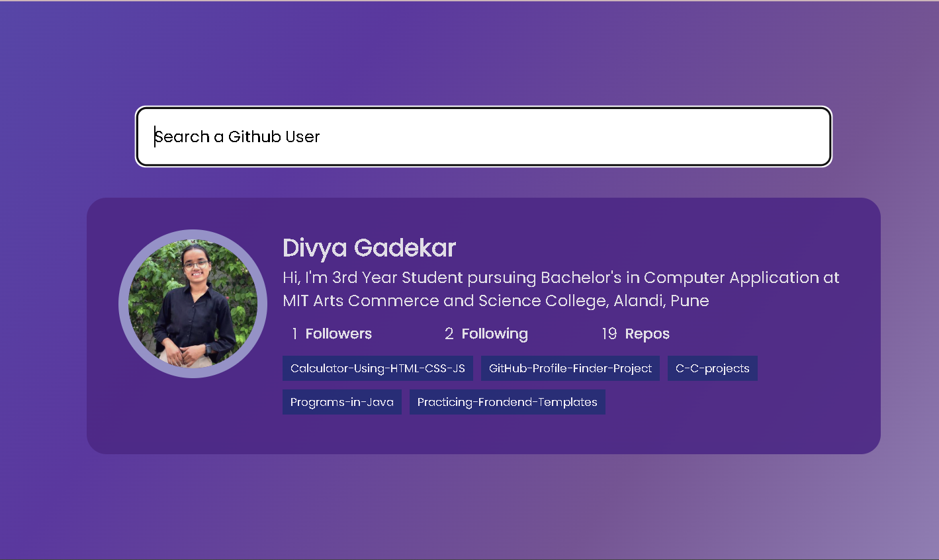Click Divya Gadekar's profile photo

193,304
